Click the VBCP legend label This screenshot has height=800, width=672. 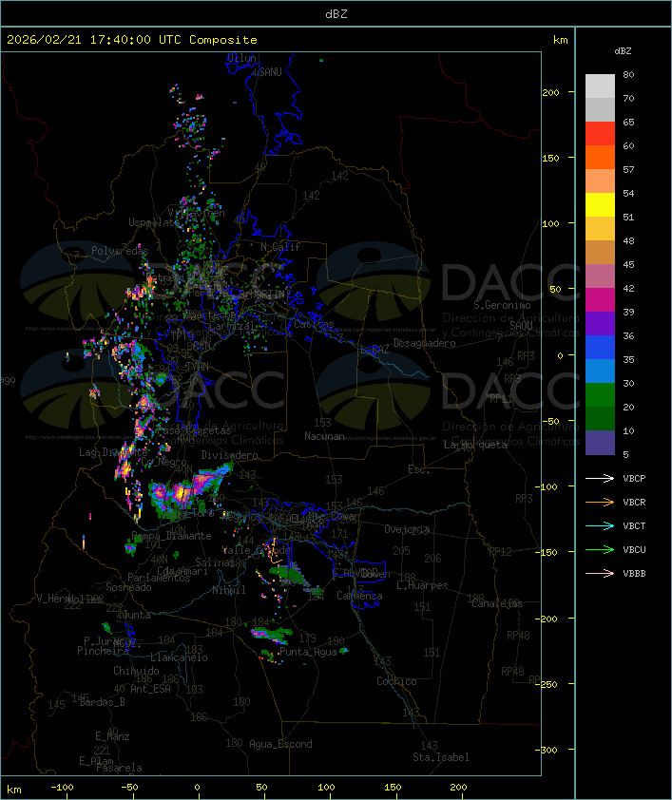coord(634,479)
